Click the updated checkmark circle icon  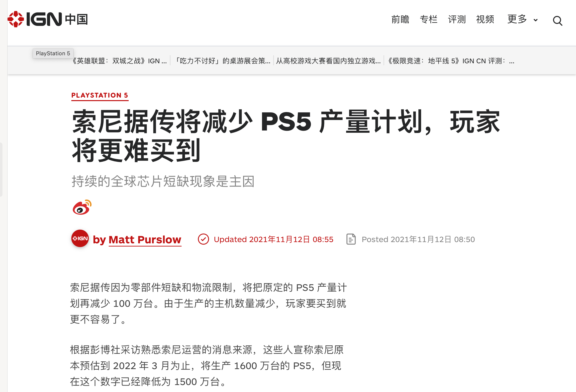(203, 239)
